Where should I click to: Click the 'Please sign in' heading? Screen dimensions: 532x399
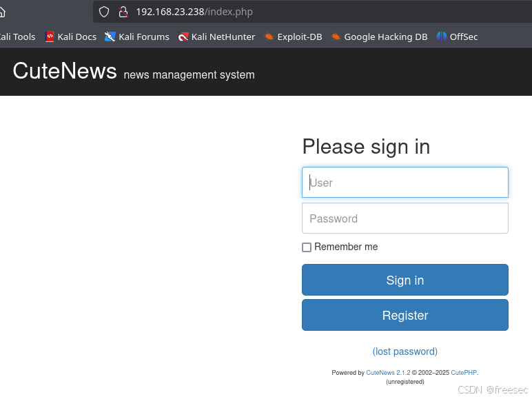[366, 147]
